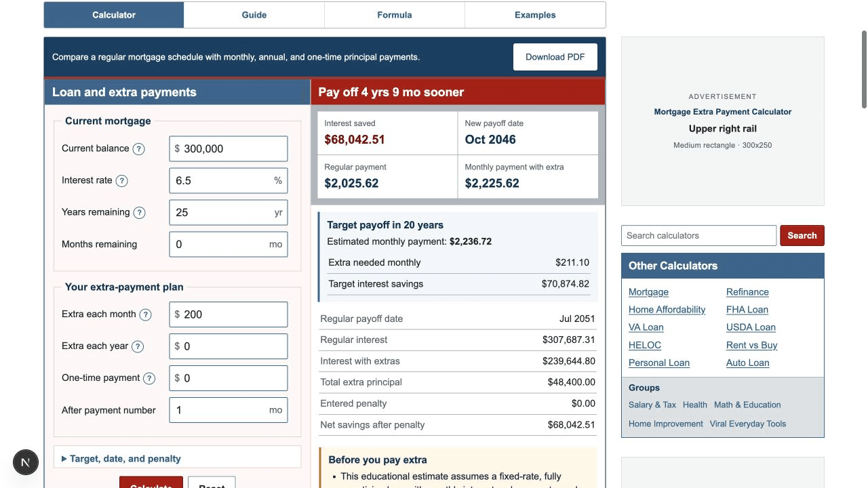Click the red Search button
The height and width of the screenshot is (488, 868).
click(x=802, y=236)
